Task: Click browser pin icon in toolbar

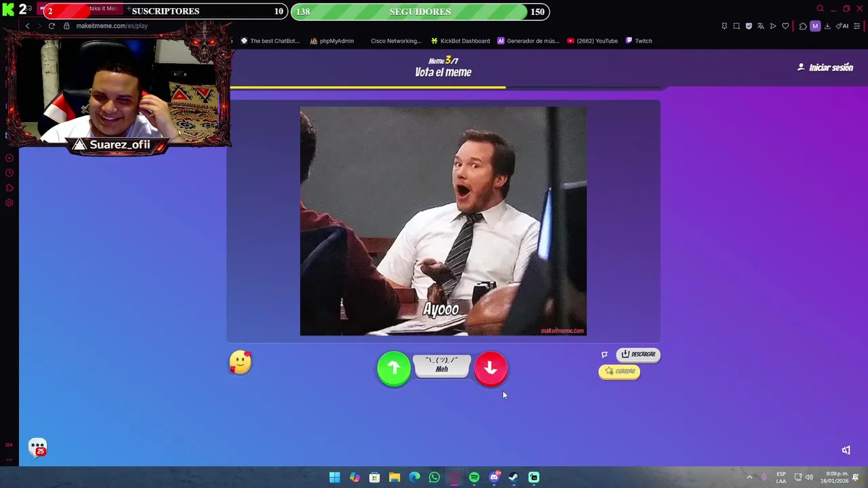Action: tap(724, 26)
